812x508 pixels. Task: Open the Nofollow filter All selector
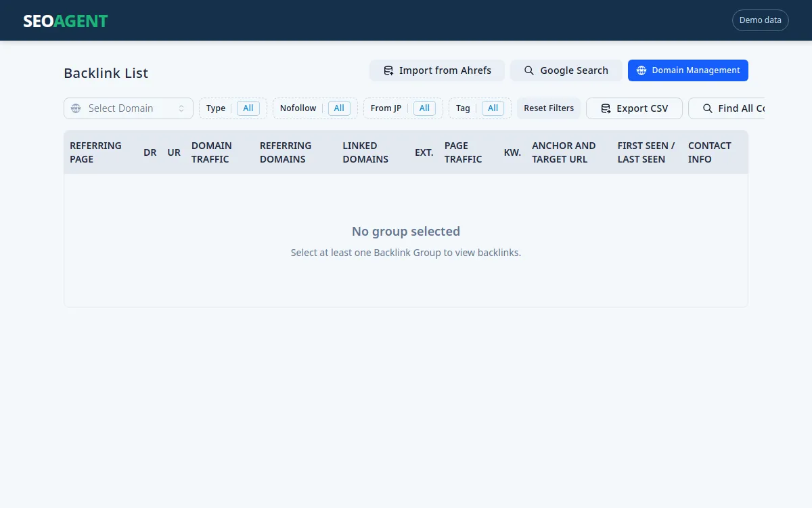[339, 108]
